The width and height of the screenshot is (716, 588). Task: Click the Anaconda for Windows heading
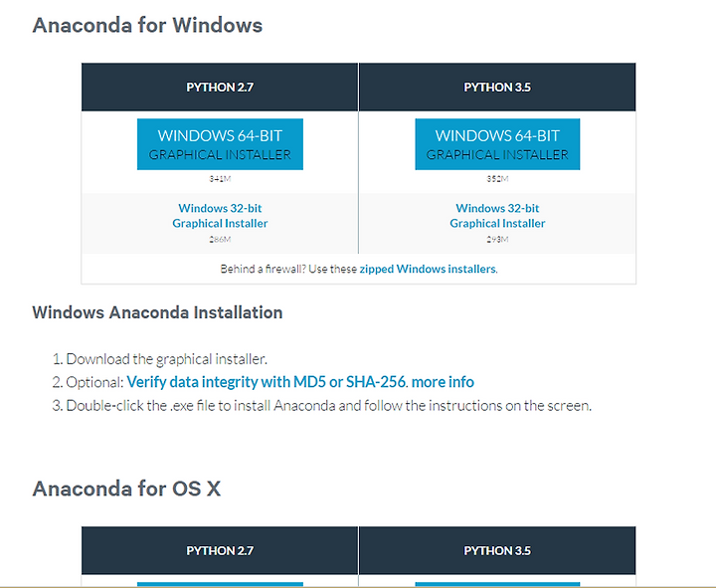(147, 25)
